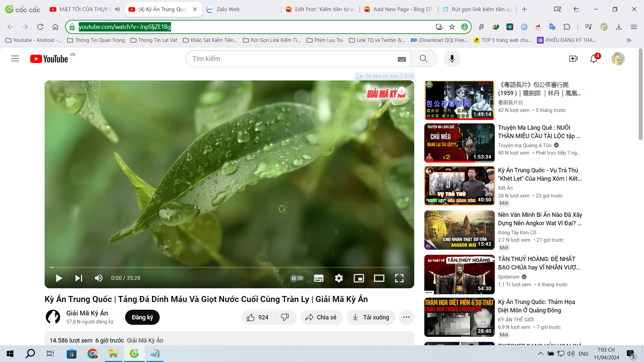Screen dimensions: 644x362
Task: Expand hidden bookmarks chevron
Action: [x=629, y=40]
